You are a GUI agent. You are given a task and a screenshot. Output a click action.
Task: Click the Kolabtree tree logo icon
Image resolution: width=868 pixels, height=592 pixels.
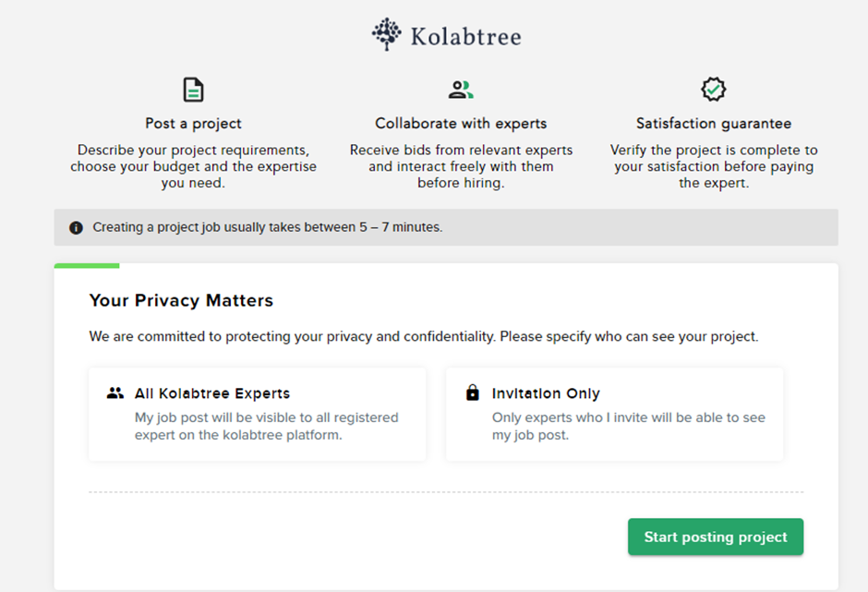pyautogui.click(x=386, y=34)
